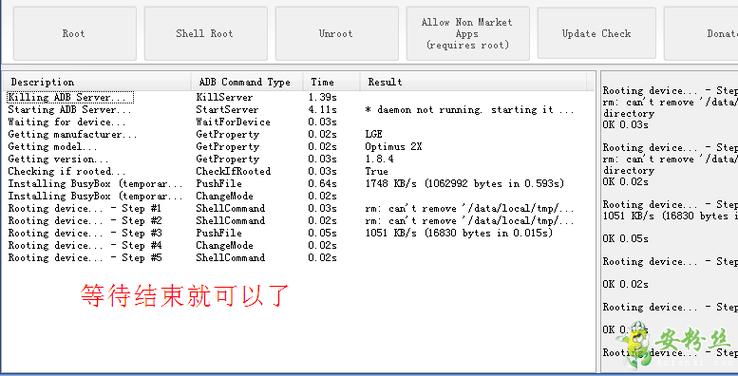Select the Getting version row
Screen dimensions: 738x376
point(299,159)
